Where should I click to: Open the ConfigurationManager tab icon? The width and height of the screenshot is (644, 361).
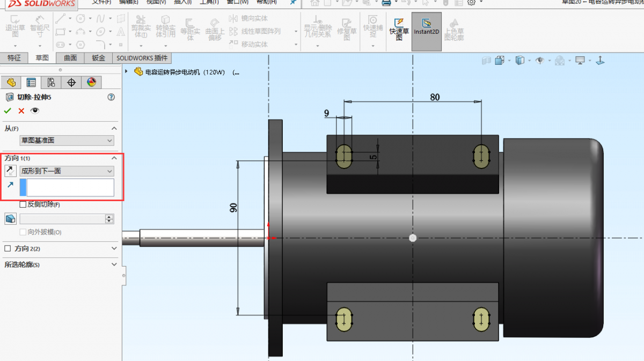coord(51,82)
